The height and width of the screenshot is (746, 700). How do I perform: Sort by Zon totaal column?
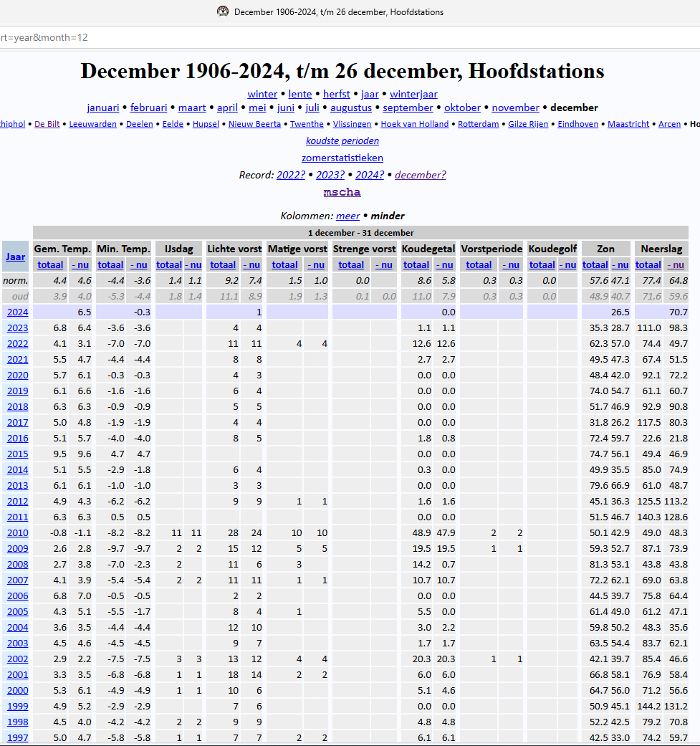point(595,265)
